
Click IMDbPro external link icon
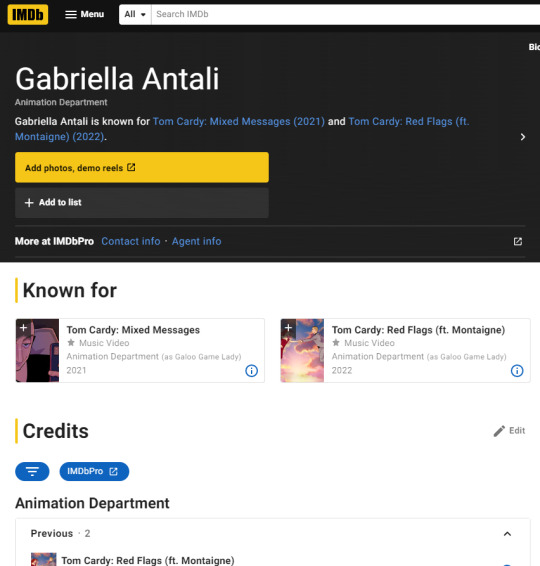518,241
